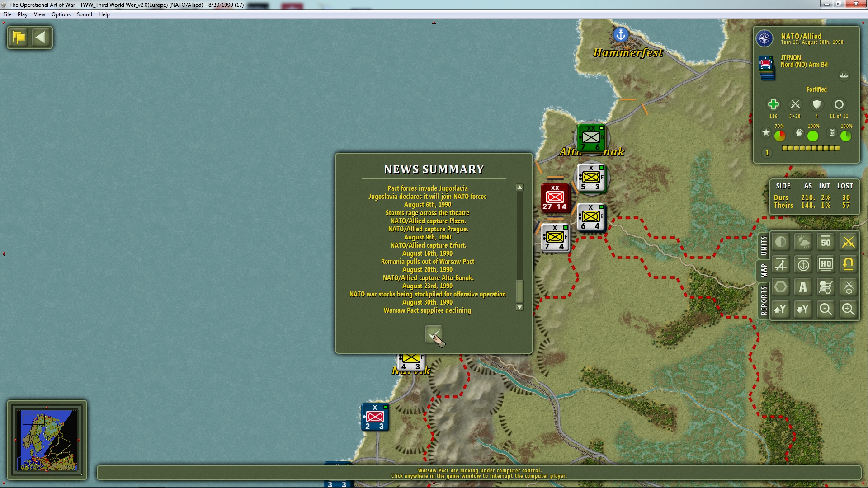868x488 pixels.
Task: Click the fist readiness icon
Action: pyautogui.click(x=799, y=133)
